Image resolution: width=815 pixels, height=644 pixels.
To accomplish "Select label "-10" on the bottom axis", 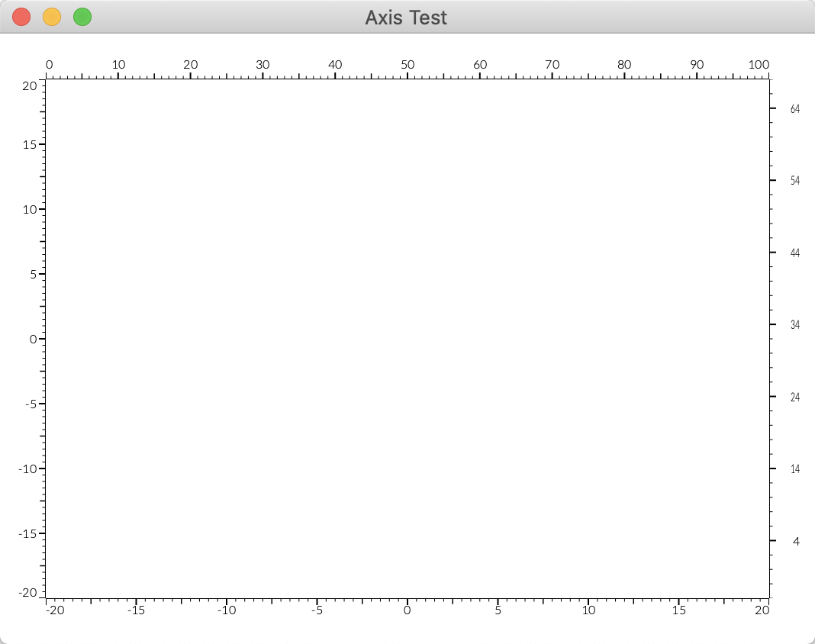I will tap(227, 610).
